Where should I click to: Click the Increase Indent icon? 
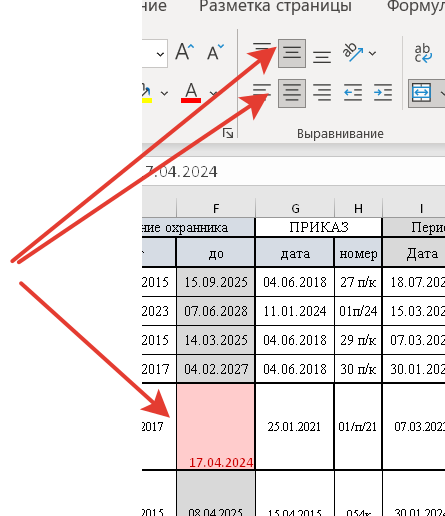(x=383, y=93)
